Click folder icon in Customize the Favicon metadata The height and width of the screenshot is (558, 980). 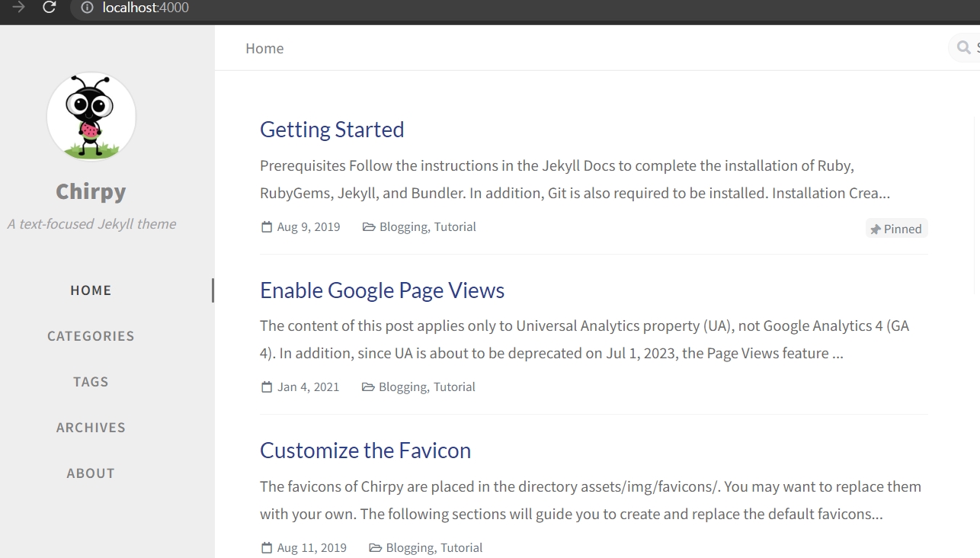click(x=376, y=548)
